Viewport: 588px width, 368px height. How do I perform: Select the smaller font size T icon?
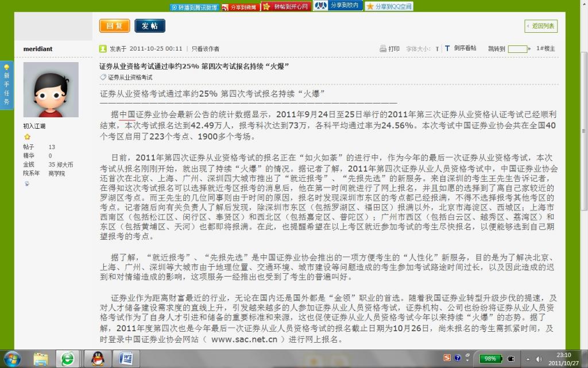[x=437, y=49]
